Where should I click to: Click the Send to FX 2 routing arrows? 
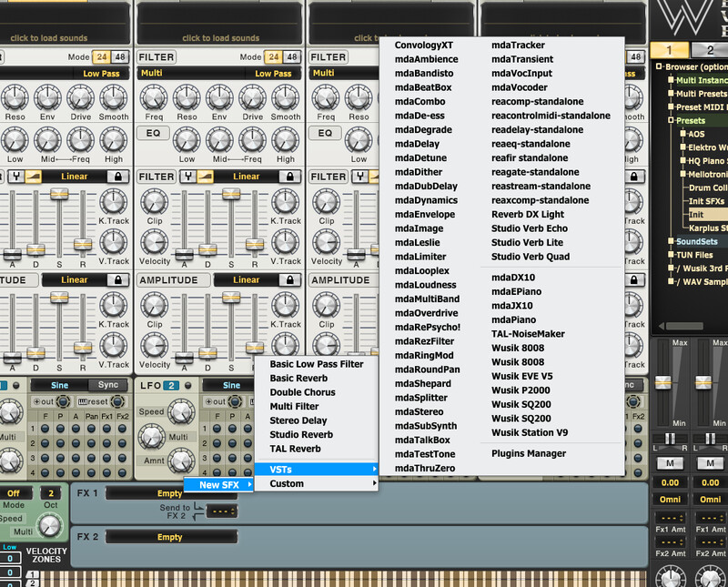click(x=198, y=511)
